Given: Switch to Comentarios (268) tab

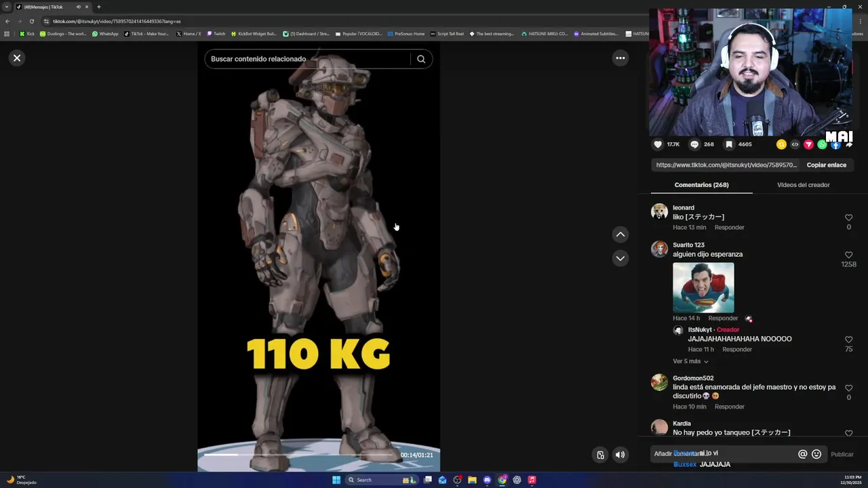Looking at the screenshot, I should tap(701, 185).
